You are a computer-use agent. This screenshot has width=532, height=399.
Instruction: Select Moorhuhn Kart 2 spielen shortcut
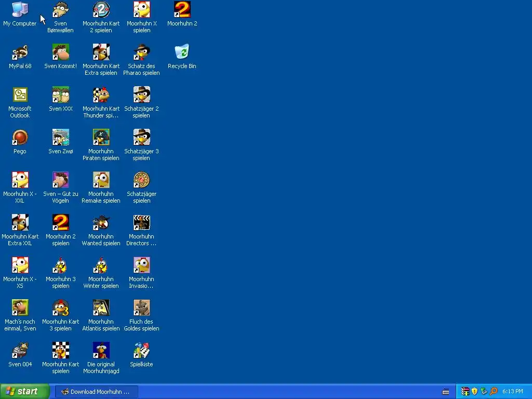coord(101,9)
